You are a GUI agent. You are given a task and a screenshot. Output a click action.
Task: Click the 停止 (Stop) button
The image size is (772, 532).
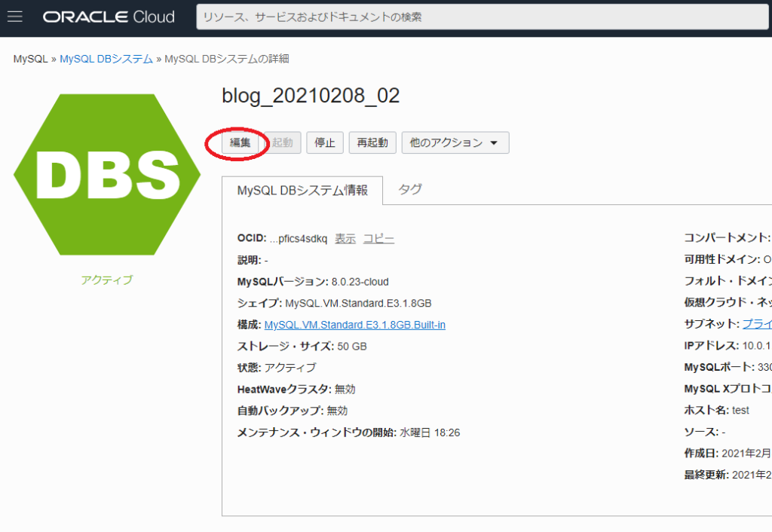325,142
